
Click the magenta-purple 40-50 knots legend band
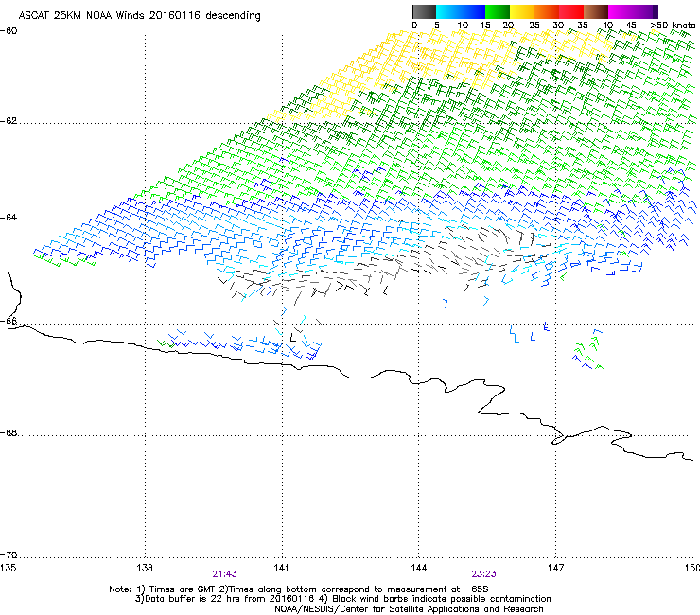pos(633,11)
